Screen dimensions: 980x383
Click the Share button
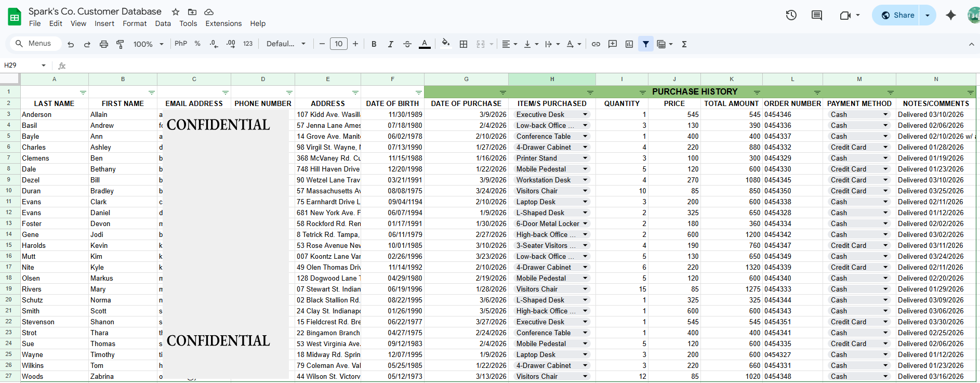(897, 15)
